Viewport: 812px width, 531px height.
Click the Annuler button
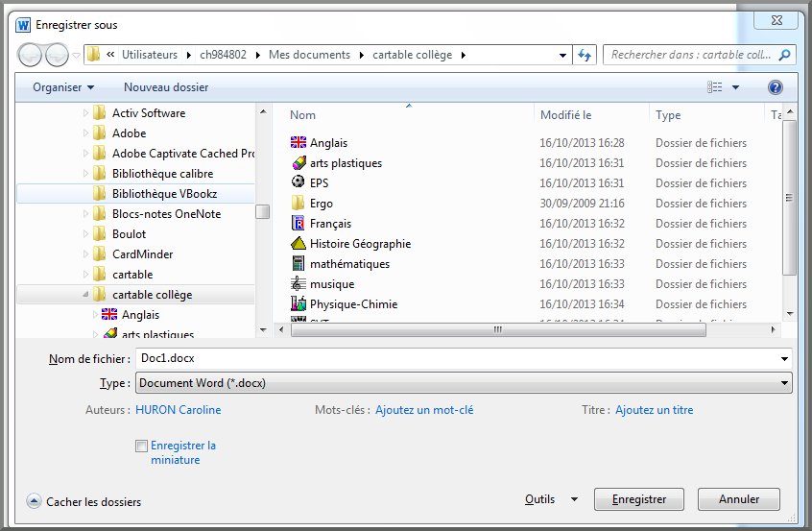pyautogui.click(x=738, y=499)
